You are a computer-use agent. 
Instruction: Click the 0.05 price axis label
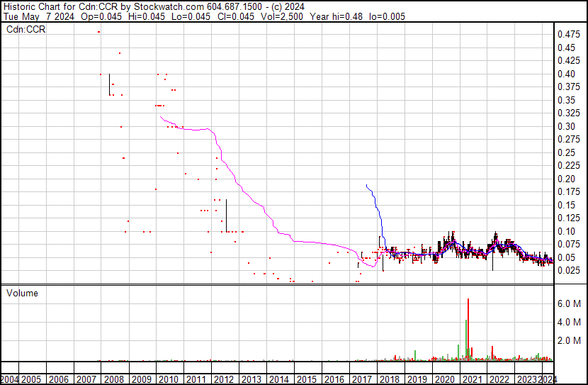click(566, 258)
